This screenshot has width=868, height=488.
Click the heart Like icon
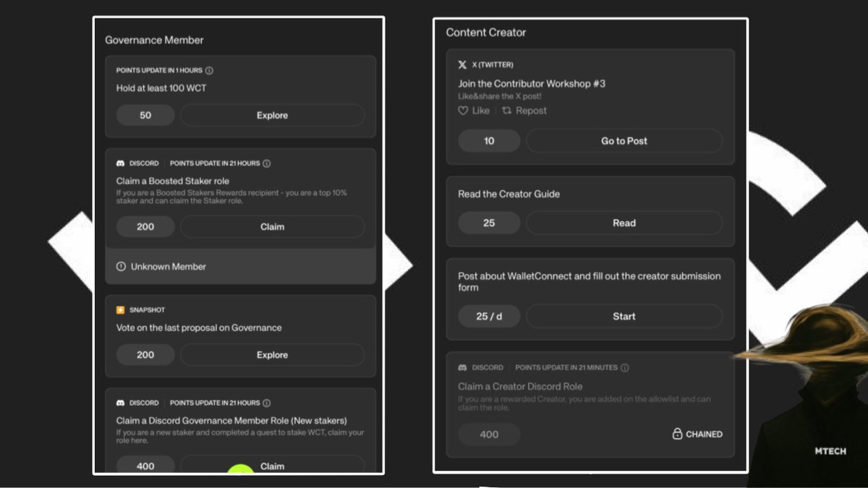(463, 111)
